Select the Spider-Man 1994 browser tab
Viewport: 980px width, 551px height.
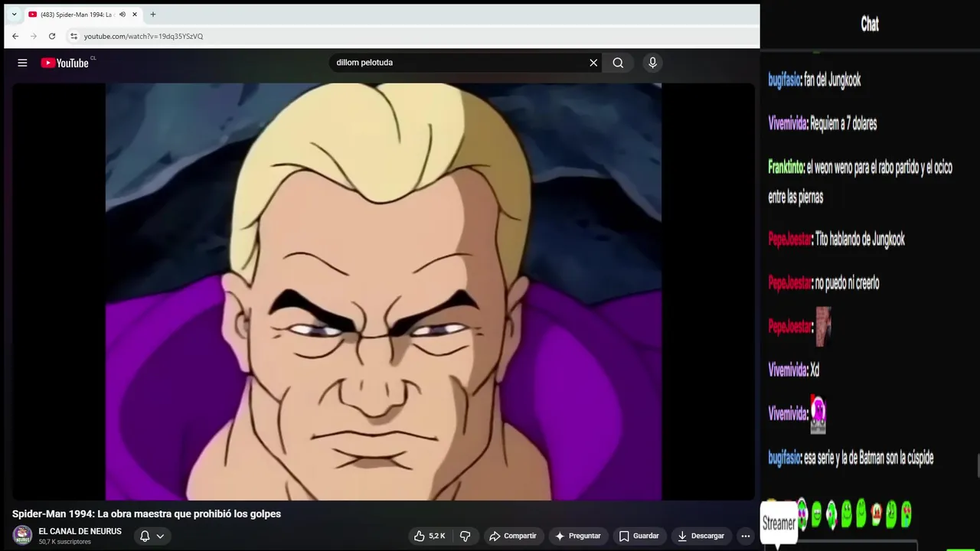point(82,15)
